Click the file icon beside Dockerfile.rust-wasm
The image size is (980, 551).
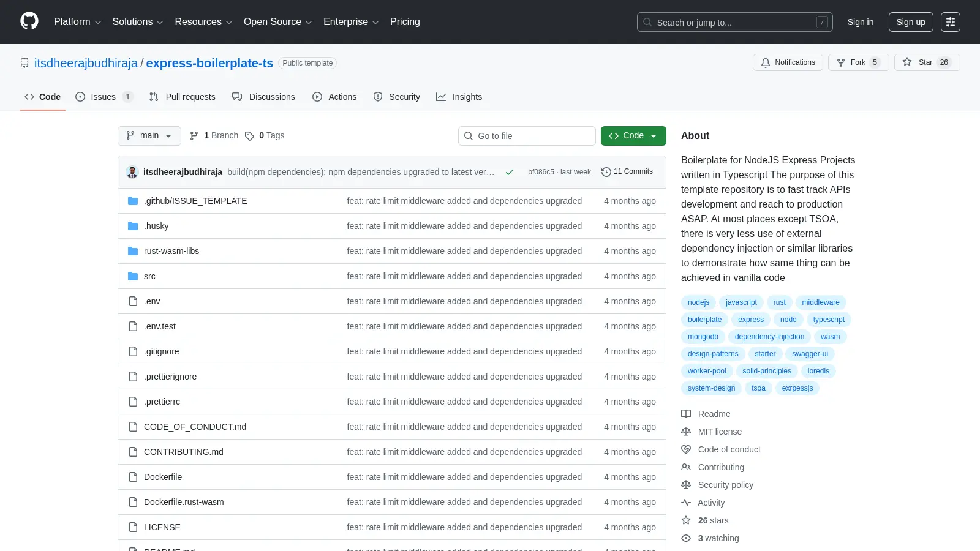(x=133, y=502)
